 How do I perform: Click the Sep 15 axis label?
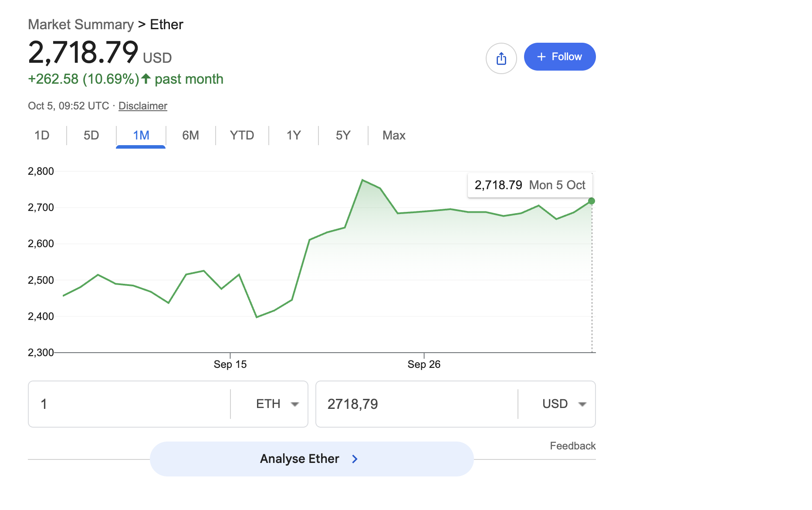coord(230,364)
